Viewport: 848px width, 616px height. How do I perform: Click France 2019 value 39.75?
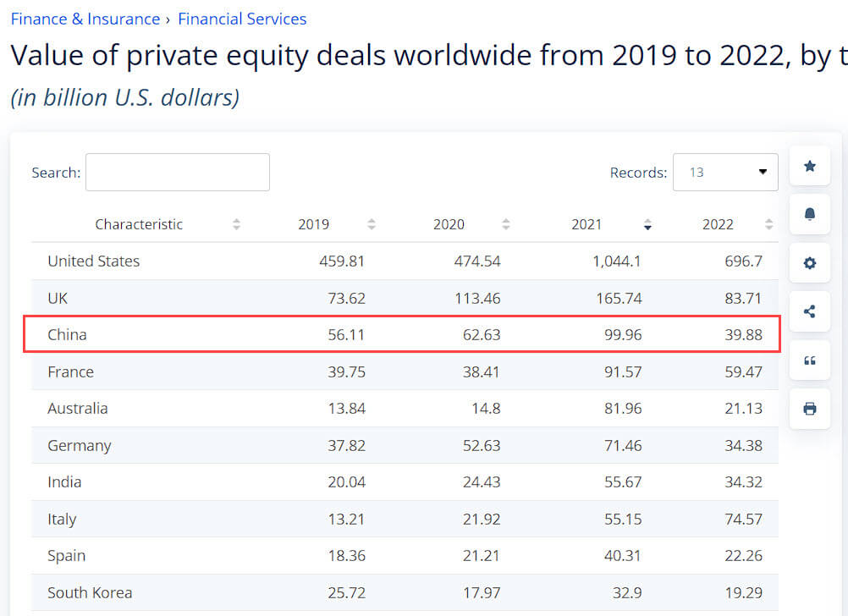click(x=347, y=372)
